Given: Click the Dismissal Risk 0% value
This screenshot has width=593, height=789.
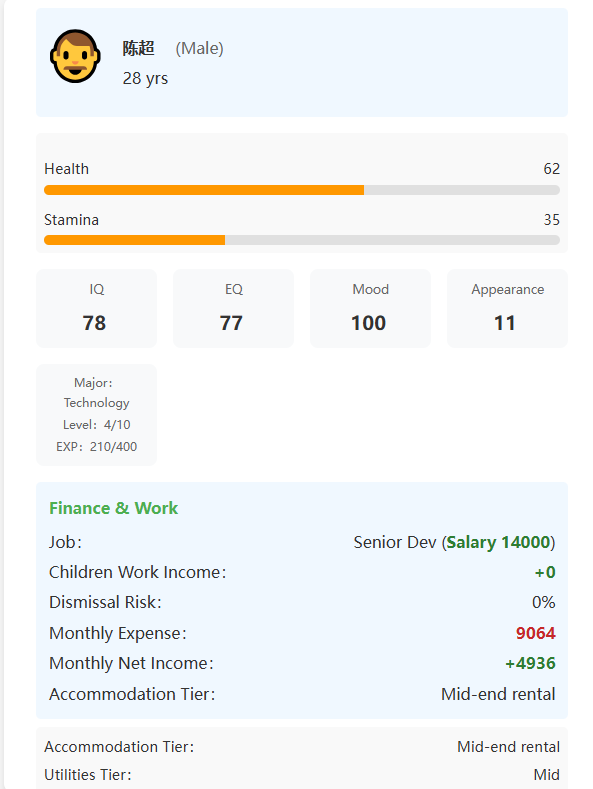Looking at the screenshot, I should click(543, 602).
